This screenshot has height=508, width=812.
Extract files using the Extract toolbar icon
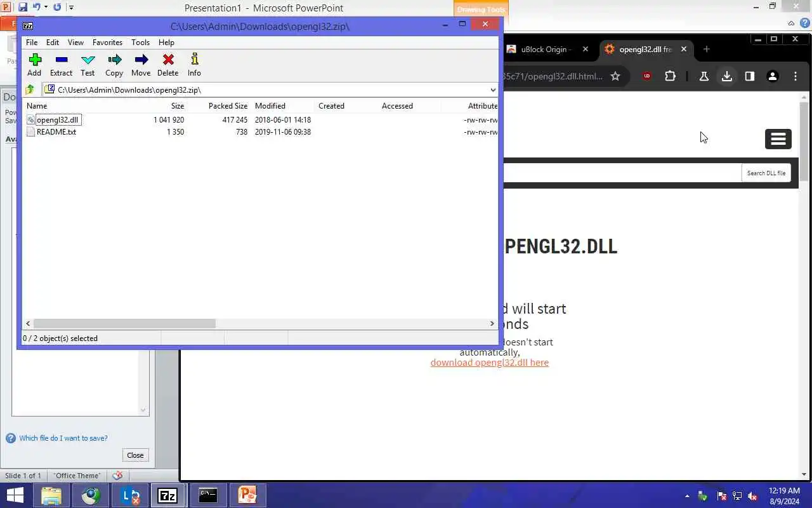pyautogui.click(x=62, y=64)
